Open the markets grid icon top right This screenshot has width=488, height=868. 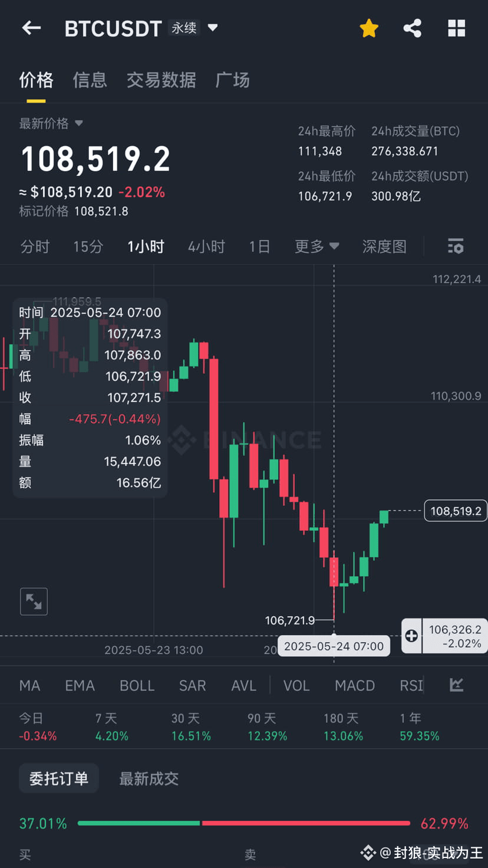pyautogui.click(x=457, y=28)
